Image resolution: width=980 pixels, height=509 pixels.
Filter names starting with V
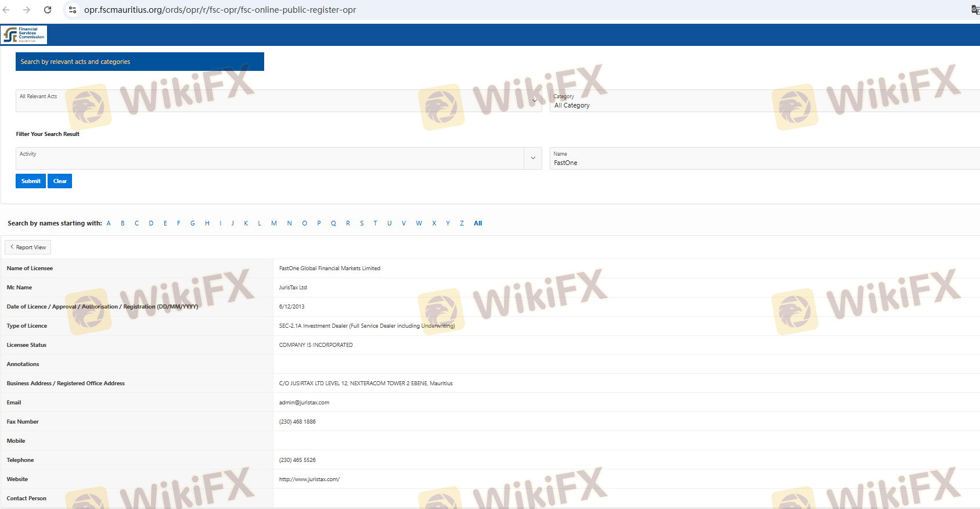403,223
